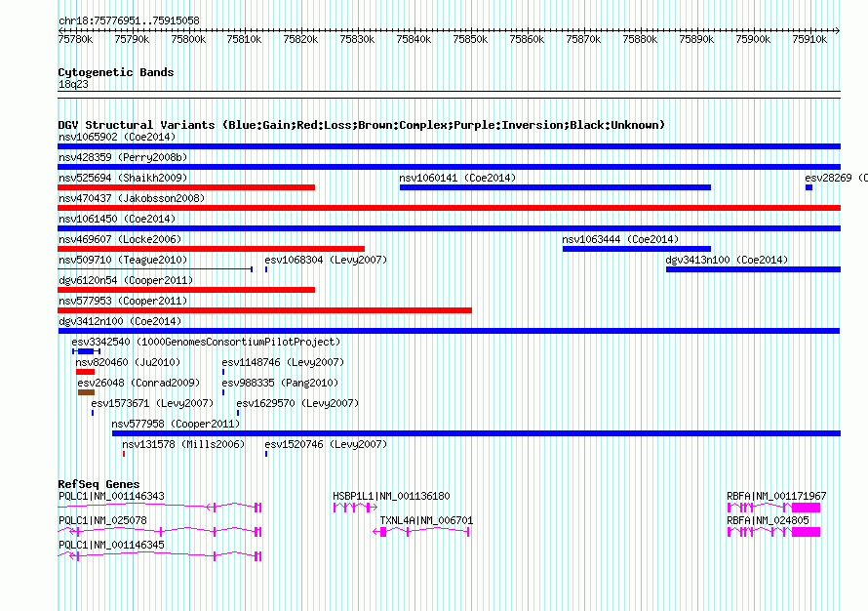Click the nsv470437 (Jakobsson2008) red bar
The image size is (868, 611).
click(x=449, y=208)
